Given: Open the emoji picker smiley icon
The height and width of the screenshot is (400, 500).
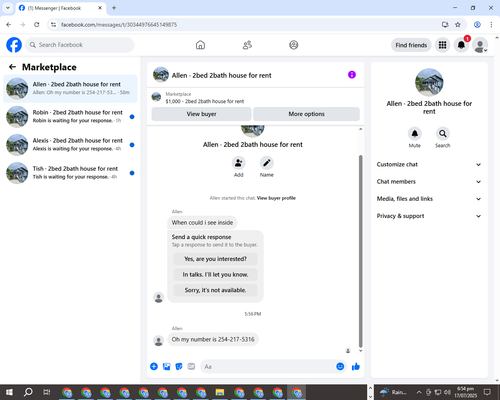Looking at the screenshot, I should 340,367.
